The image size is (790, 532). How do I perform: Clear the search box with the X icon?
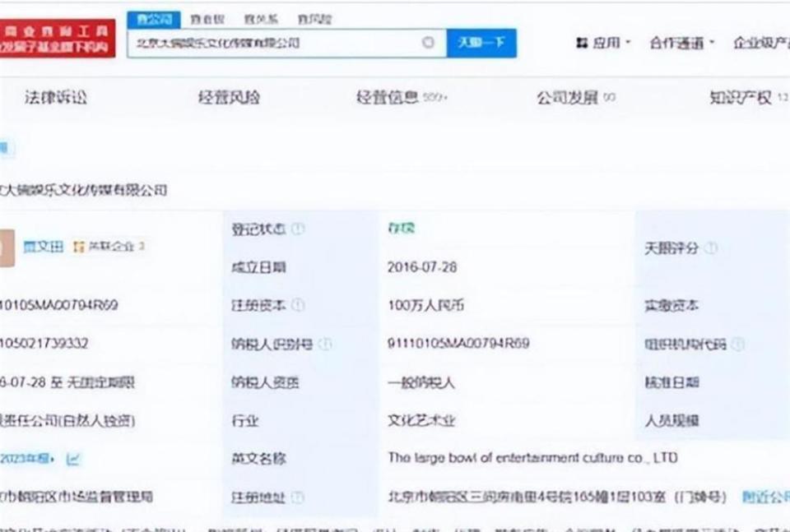[428, 42]
